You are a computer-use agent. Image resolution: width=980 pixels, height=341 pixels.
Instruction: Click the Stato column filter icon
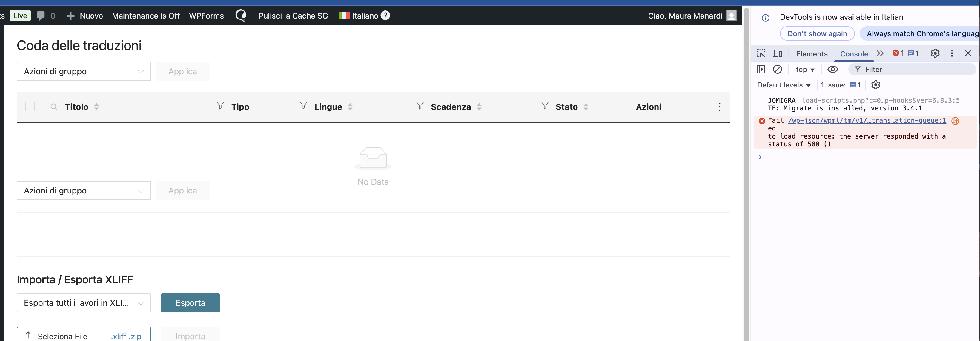tap(544, 106)
